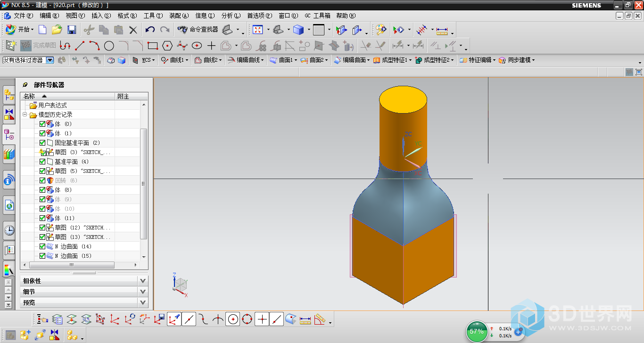Open the 工具 menu

[x=153, y=16]
